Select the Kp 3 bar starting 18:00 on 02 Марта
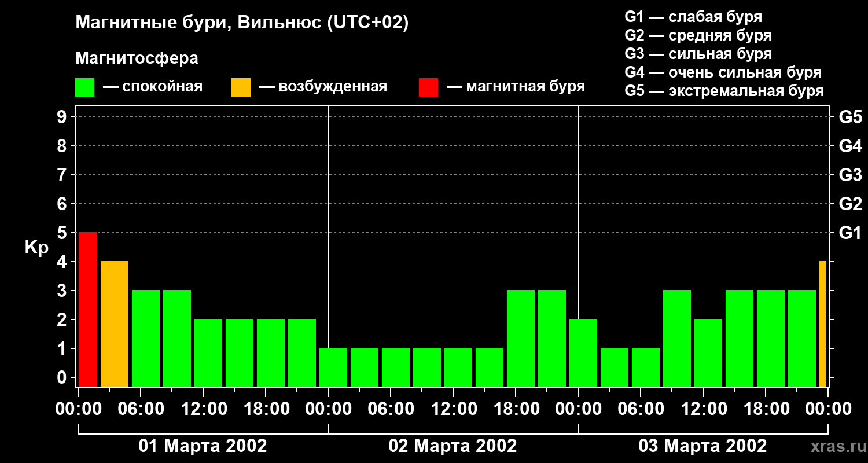This screenshot has height=463, width=868. pos(521,338)
